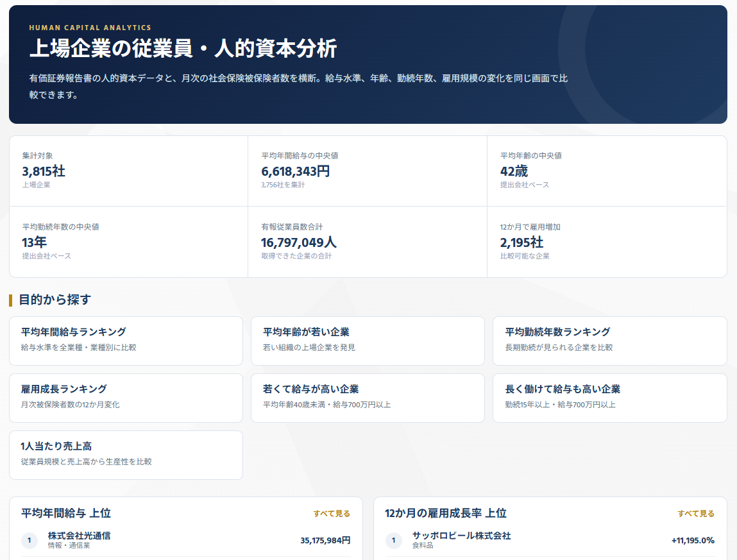737x560 pixels.
Task: Click rank 1 badge beside 株式会社光通信
Action: (30, 540)
